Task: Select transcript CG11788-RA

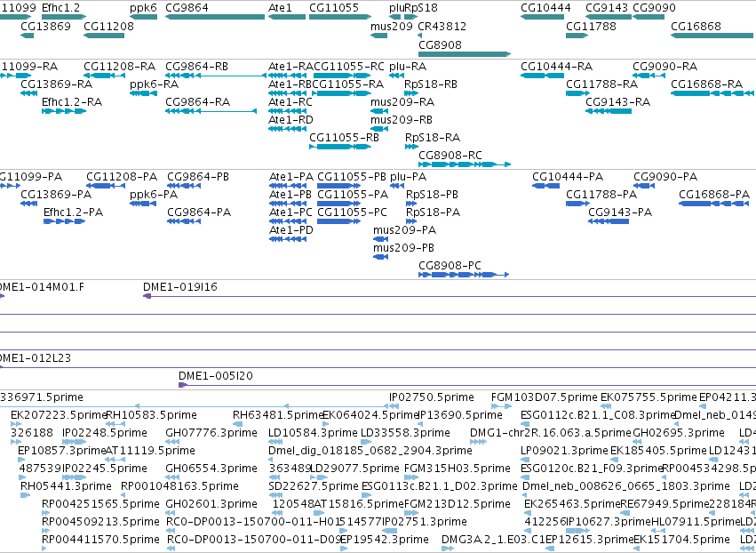Action: [577, 93]
